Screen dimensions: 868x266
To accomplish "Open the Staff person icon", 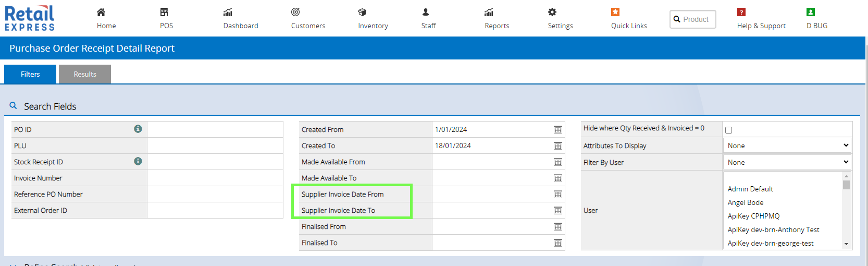I will pos(426,12).
